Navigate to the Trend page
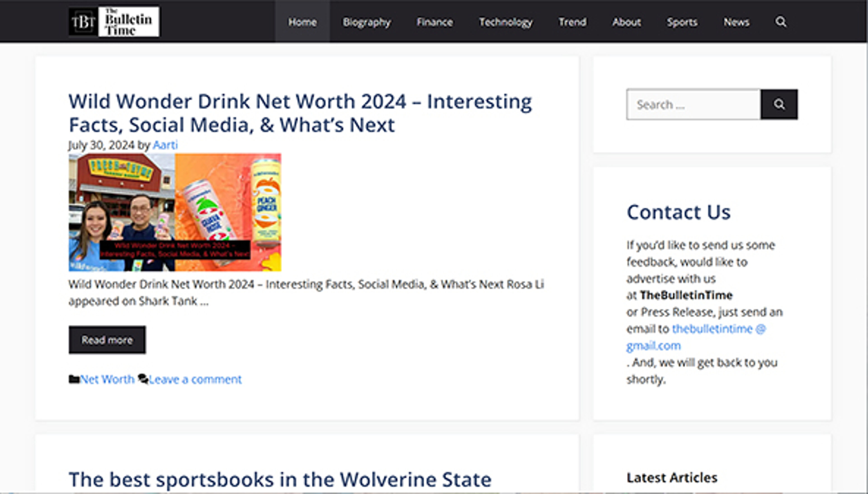 pyautogui.click(x=572, y=22)
